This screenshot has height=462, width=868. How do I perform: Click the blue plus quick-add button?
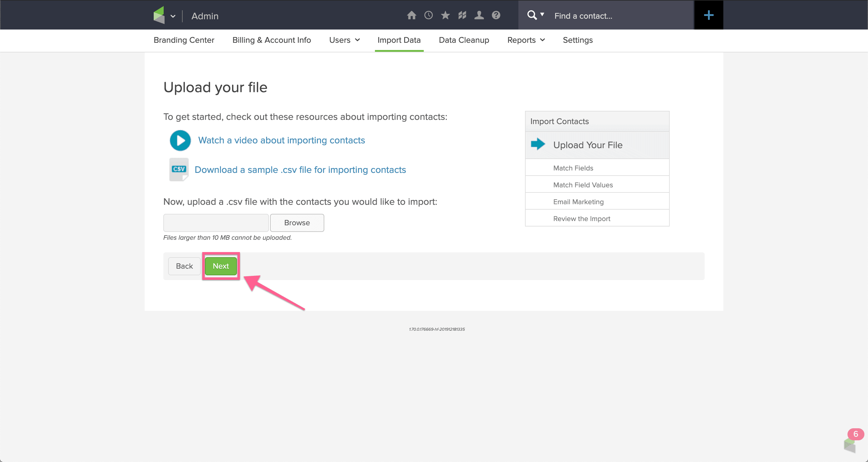click(x=708, y=15)
